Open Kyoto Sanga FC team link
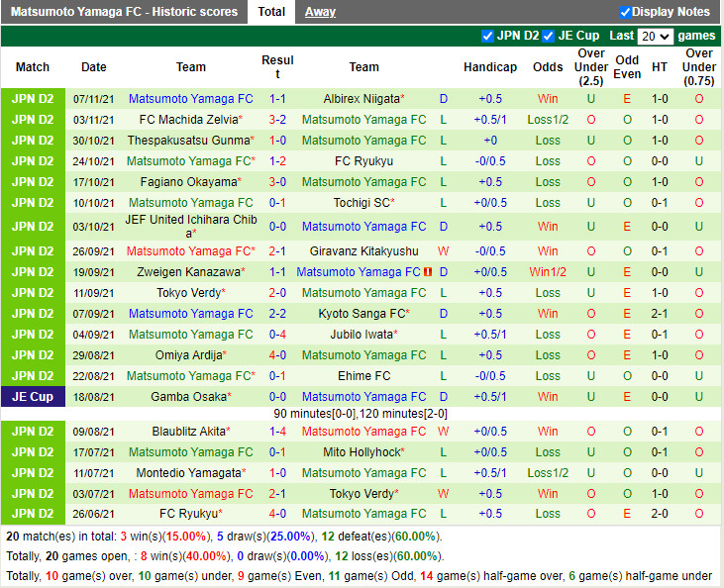Image resolution: width=724 pixels, height=588 pixels. (362, 314)
